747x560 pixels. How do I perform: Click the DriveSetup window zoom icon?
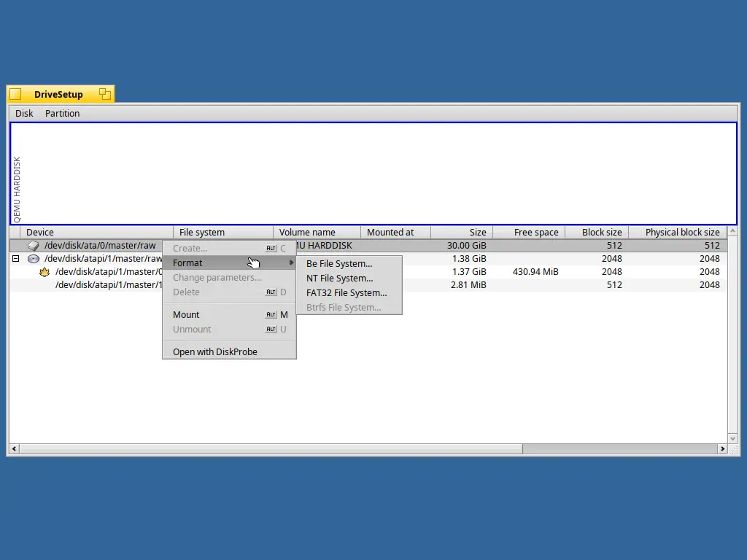pos(105,94)
